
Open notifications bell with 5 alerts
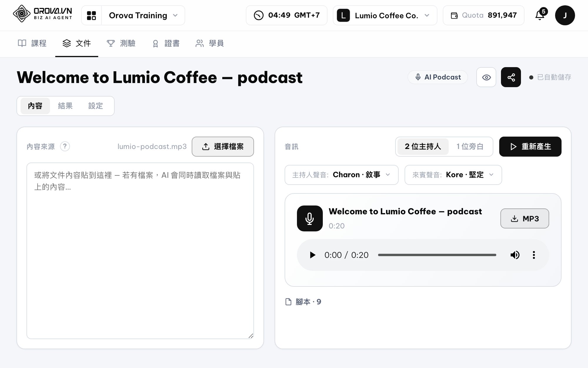pos(540,15)
